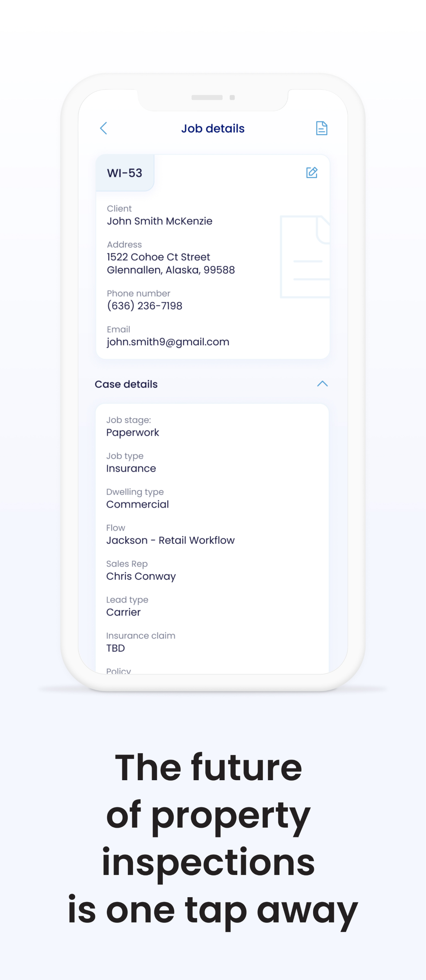Tap the Insurance job type value
Image resolution: width=426 pixels, height=980 pixels.
[131, 468]
